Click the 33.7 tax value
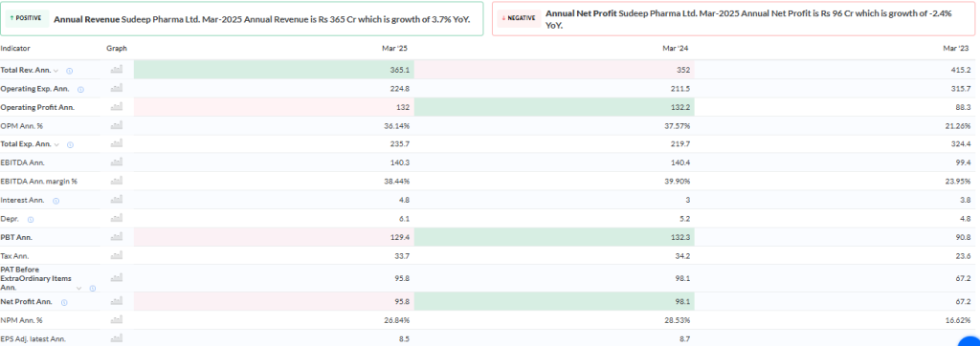The width and height of the screenshot is (980, 346). (x=402, y=256)
